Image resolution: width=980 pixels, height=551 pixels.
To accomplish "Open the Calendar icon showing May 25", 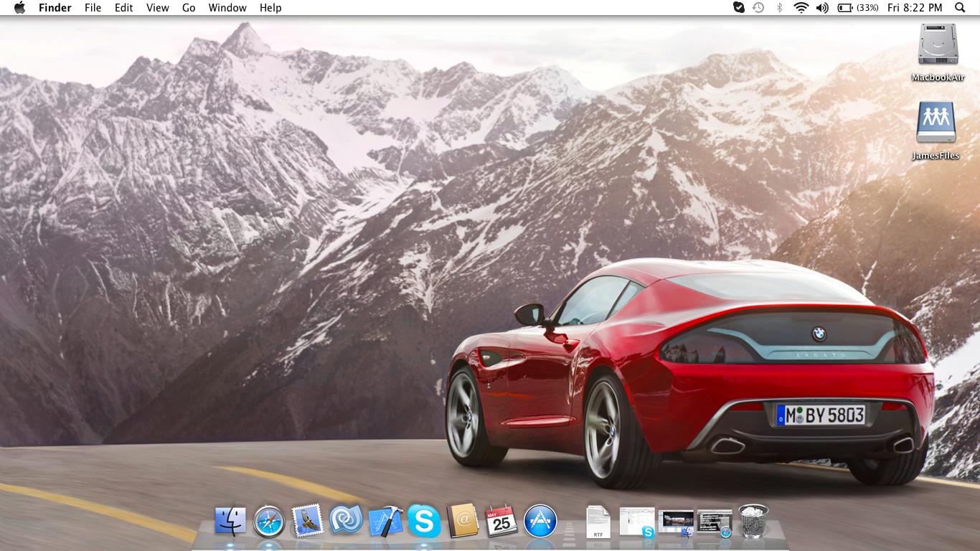I will coord(501,521).
